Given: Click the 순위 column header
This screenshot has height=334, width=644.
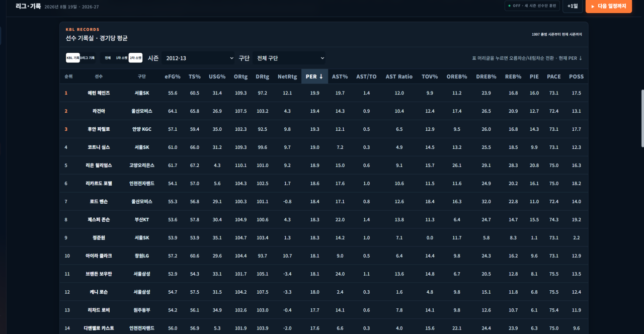Looking at the screenshot, I should (x=68, y=76).
